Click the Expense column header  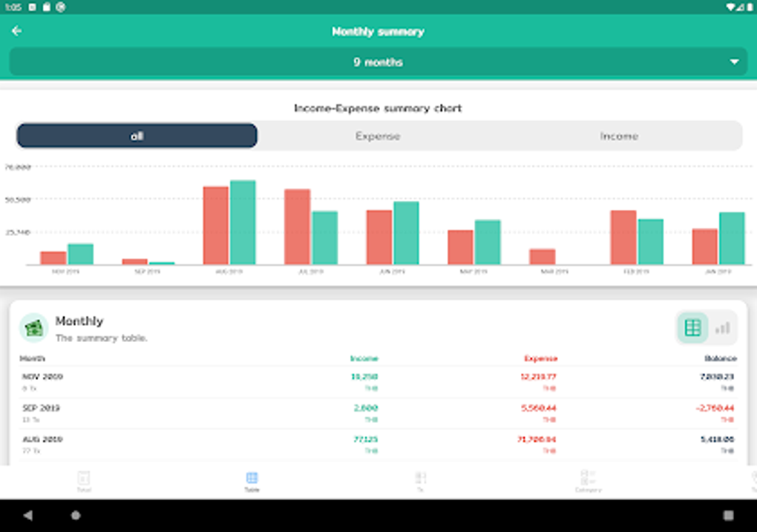(x=540, y=358)
